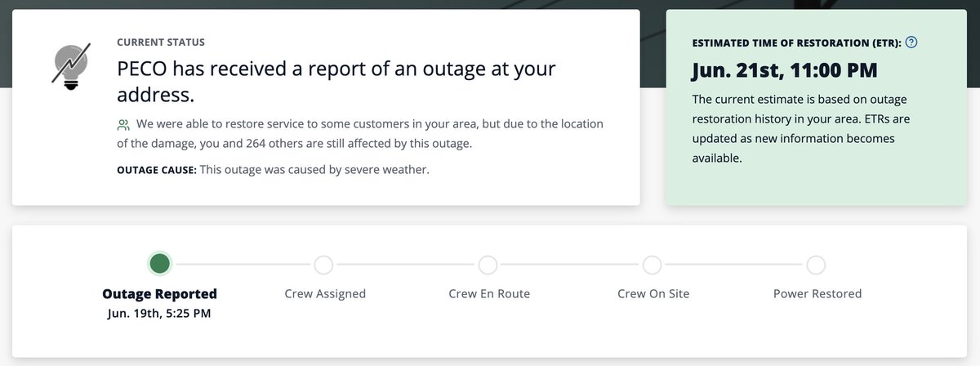Screen dimensions: 980x366
Task: Click the 'OUTAGE CAUSE:' label
Action: (157, 170)
